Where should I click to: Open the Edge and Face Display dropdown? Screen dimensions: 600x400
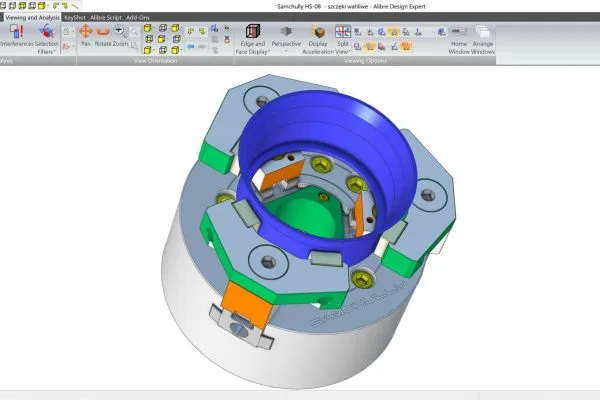[253, 39]
